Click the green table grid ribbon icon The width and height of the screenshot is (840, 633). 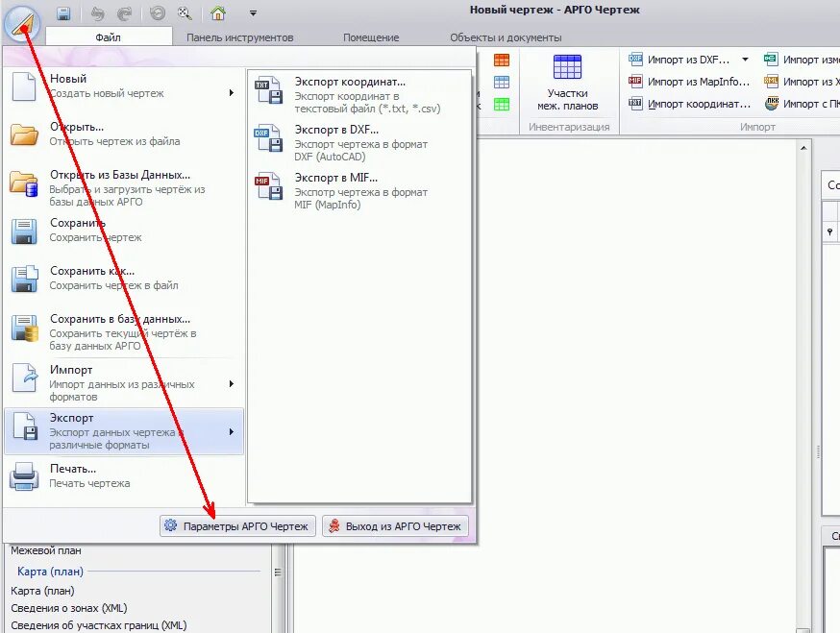tap(502, 104)
